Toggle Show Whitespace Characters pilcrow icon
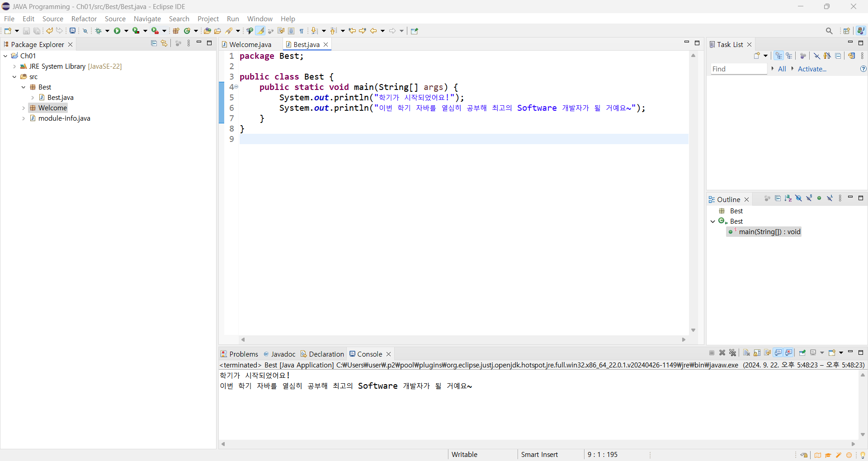Viewport: 868px width, 461px height. (x=302, y=31)
